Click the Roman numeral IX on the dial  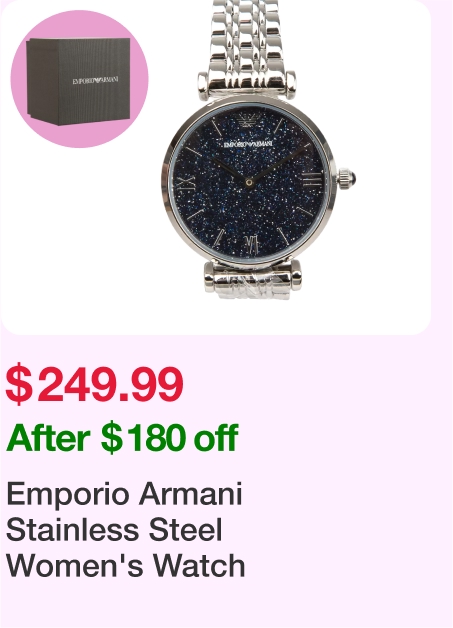[187, 183]
